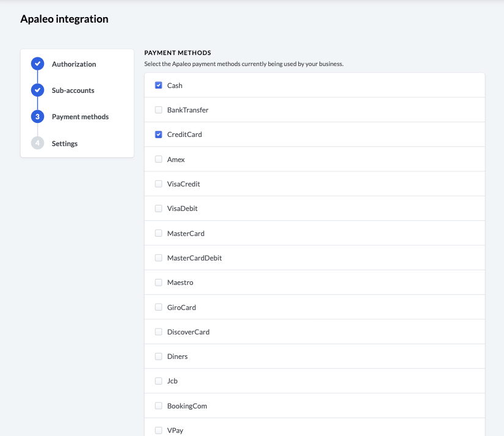The height and width of the screenshot is (436, 504).
Task: Check the VisaDebit box
Action: [159, 209]
